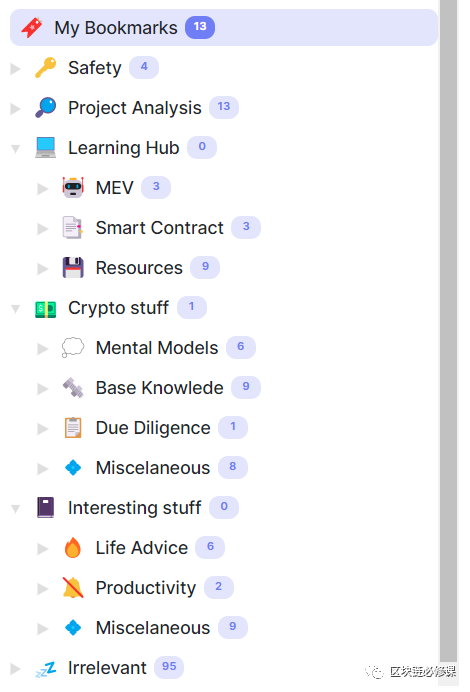Click the floppy disk icon beside Resources
The height and width of the screenshot is (692, 470).
tap(73, 267)
